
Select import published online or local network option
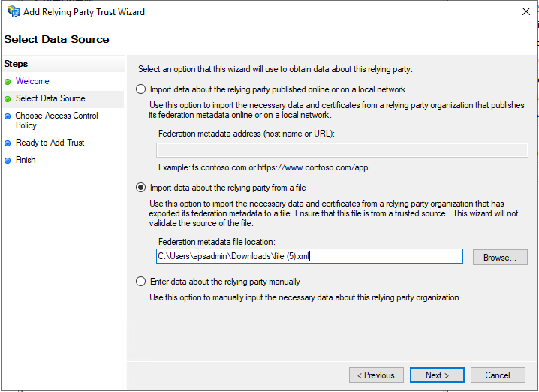click(140, 89)
